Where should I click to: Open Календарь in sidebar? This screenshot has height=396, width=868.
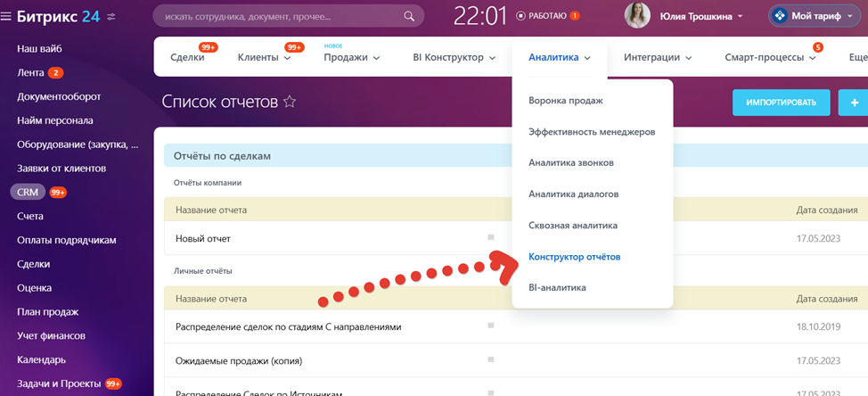[42, 360]
